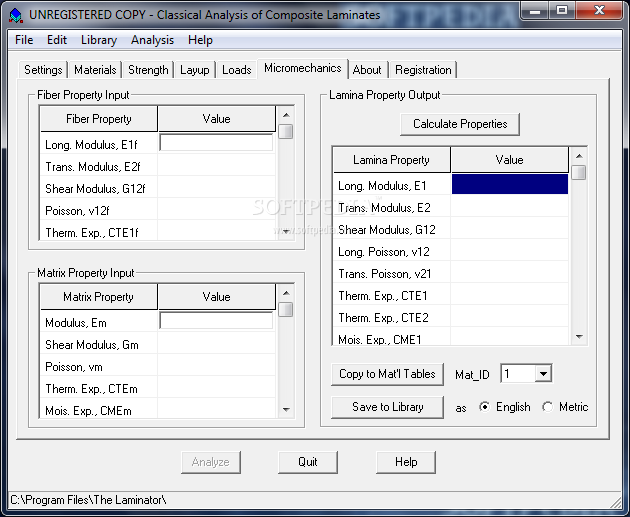Image resolution: width=630 pixels, height=517 pixels.
Task: Click 'Trans. Modulus, E2f' row label
Action: tap(92, 167)
